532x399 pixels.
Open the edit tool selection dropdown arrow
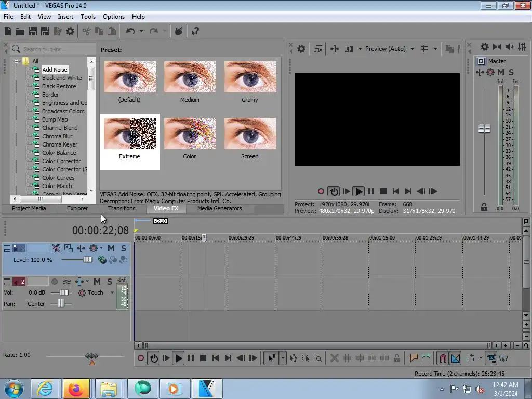(x=283, y=358)
